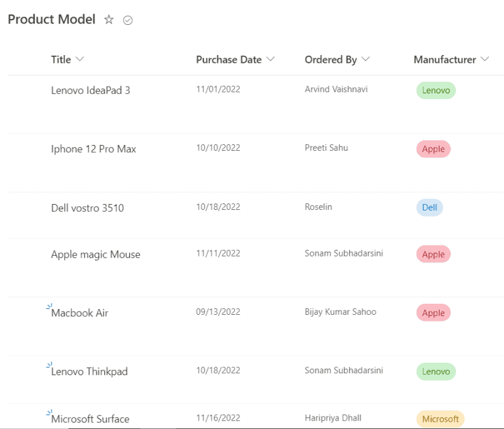Click purchase date 11/11/2022
This screenshot has height=429, width=504.
(219, 253)
